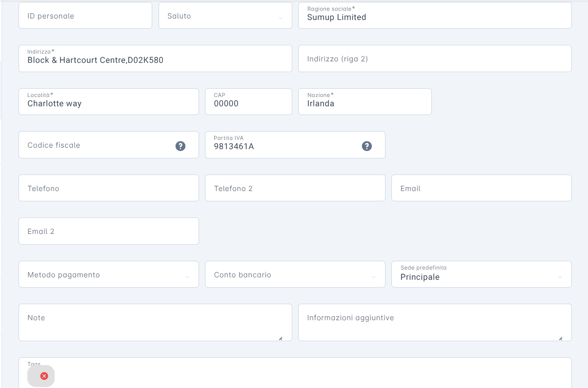
Task: Click inside the Tags input box
Action: 295,373
